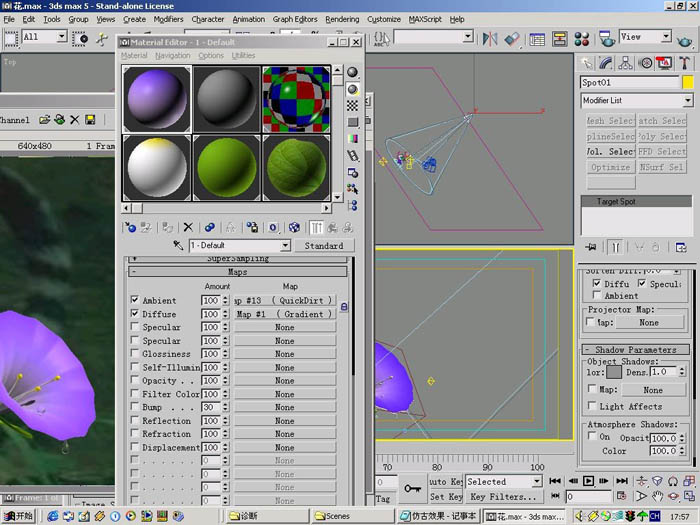The image size is (700, 525).
Task: Open Curve Editor from main toolbar
Action: click(537, 39)
